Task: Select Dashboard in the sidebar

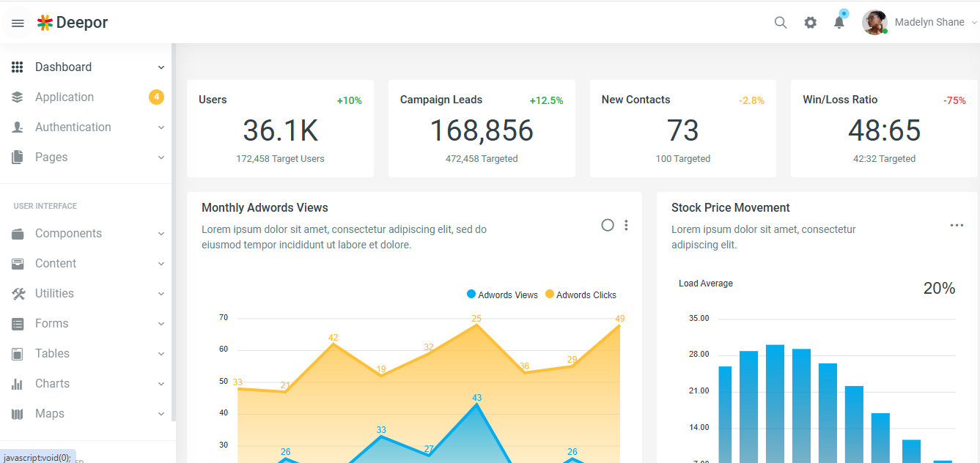Action: (64, 67)
